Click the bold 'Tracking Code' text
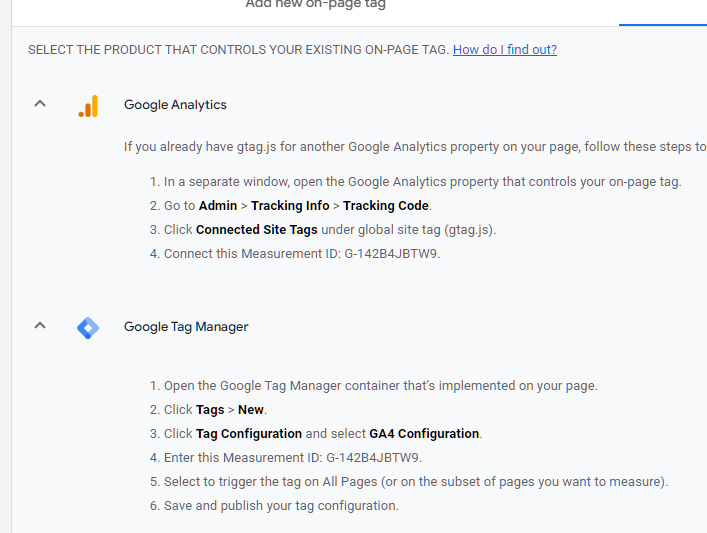The height and width of the screenshot is (533, 707). click(x=386, y=206)
